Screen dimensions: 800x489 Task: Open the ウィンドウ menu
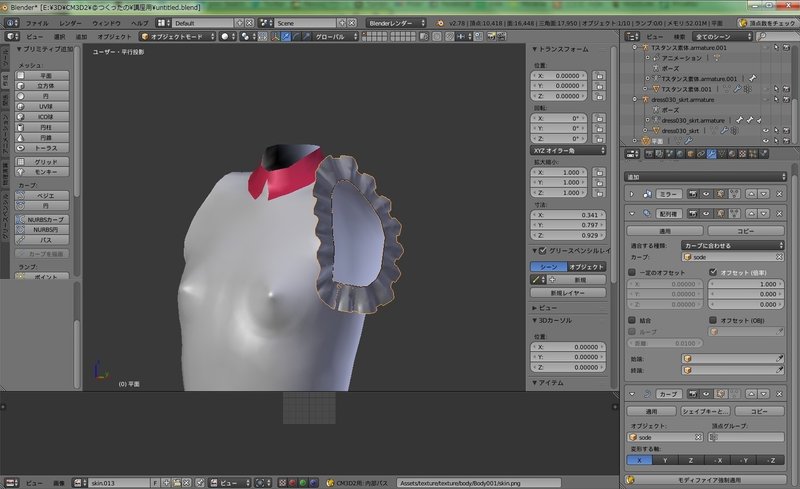click(x=106, y=23)
